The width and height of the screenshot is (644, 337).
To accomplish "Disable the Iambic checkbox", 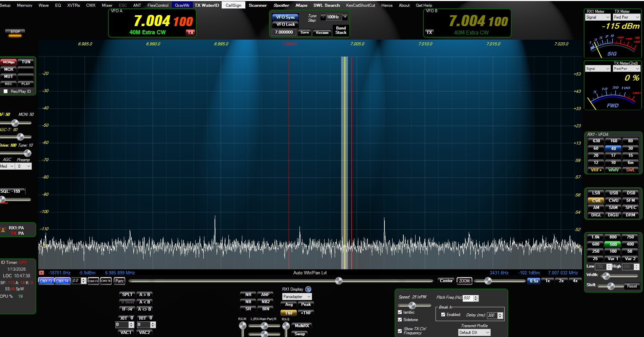I will [x=400, y=312].
